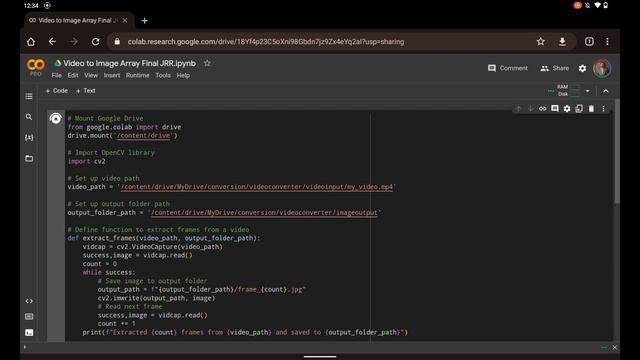The image size is (640, 360).
Task: Navigate back in the browser
Action: [52, 42]
